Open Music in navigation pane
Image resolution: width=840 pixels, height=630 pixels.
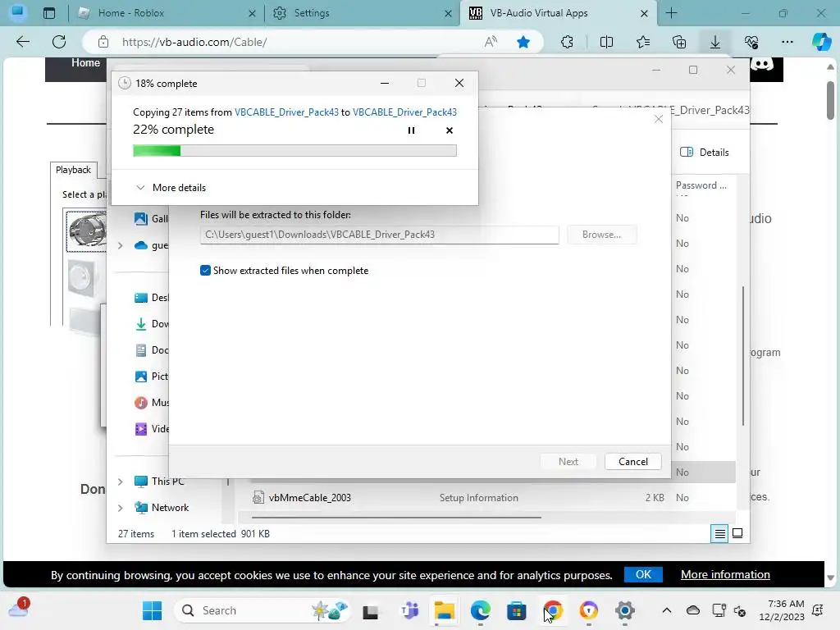pos(151,402)
